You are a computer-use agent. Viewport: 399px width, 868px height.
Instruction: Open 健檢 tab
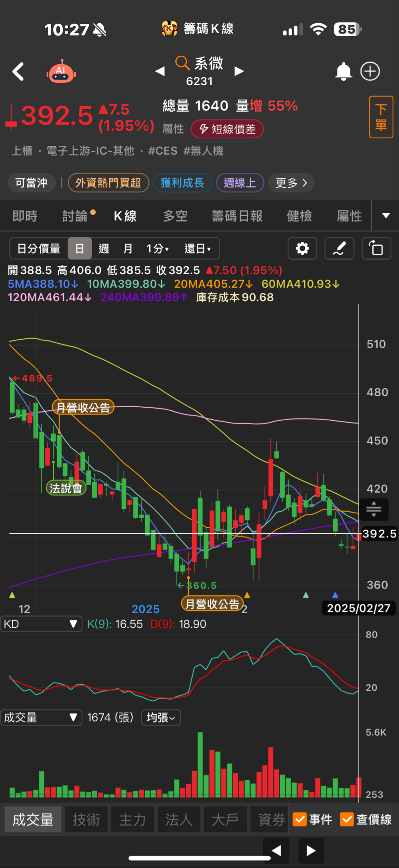tap(299, 215)
